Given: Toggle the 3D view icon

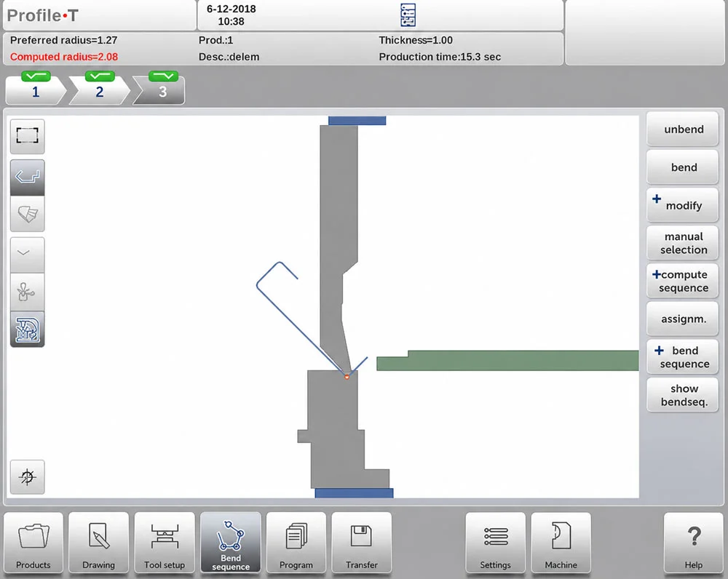Looking at the screenshot, I should 28,214.
